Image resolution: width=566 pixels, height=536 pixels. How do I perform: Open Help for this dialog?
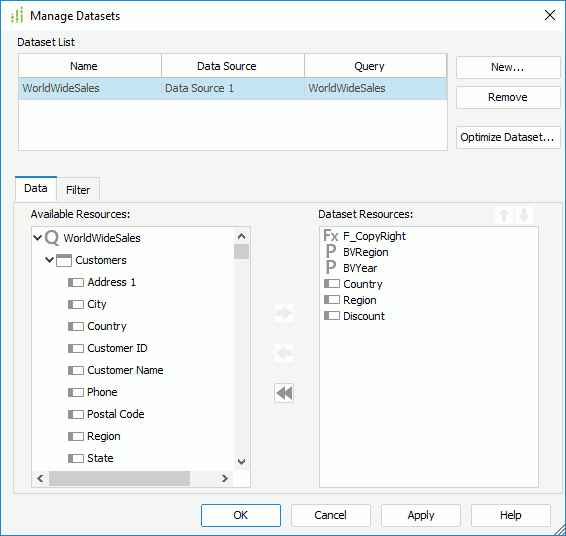coord(510,515)
